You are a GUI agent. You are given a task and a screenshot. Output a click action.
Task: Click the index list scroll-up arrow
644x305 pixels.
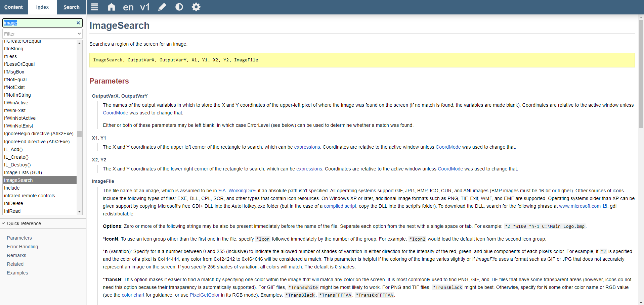[80, 43]
